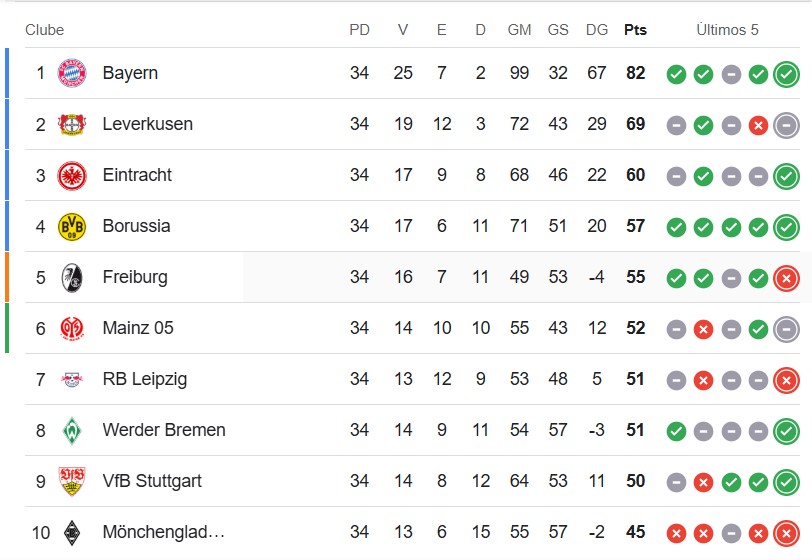This screenshot has width=812, height=560.
Task: Click the Eintracht eagle crest
Action: tap(71, 176)
